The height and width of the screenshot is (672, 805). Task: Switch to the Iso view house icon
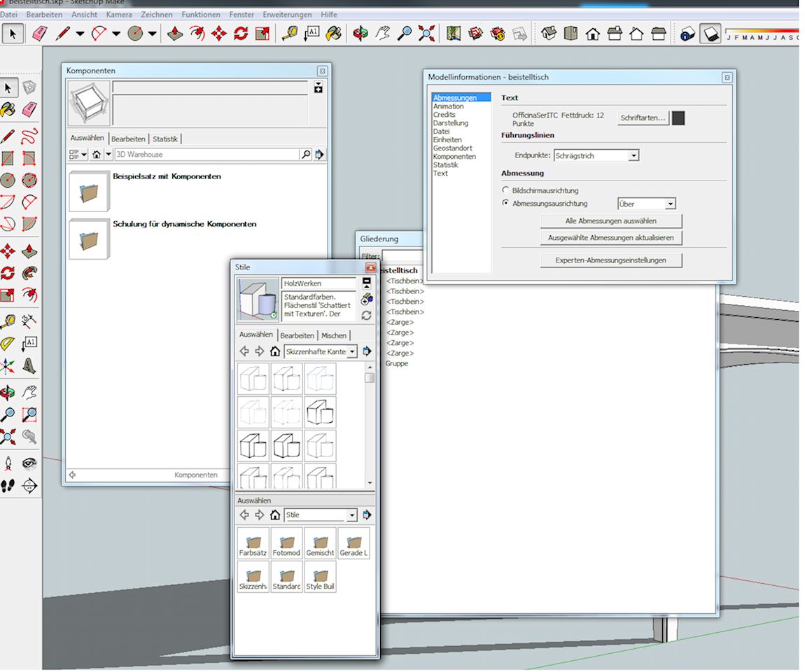pyautogui.click(x=549, y=34)
